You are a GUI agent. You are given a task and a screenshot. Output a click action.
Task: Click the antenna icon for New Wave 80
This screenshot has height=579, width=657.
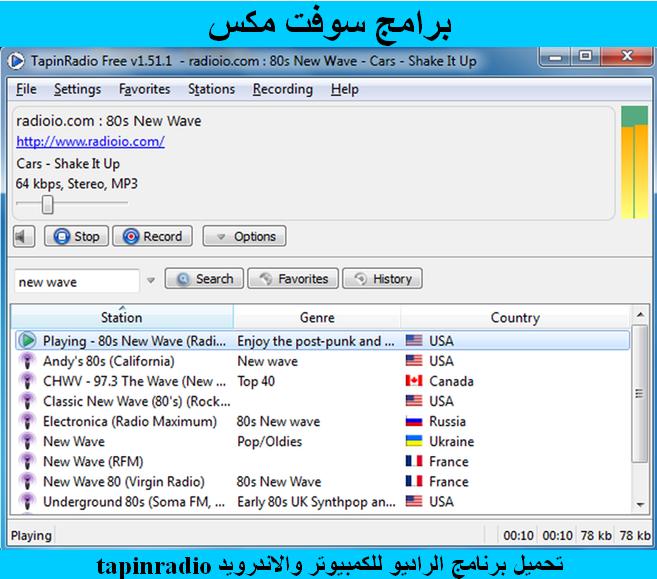(28, 481)
